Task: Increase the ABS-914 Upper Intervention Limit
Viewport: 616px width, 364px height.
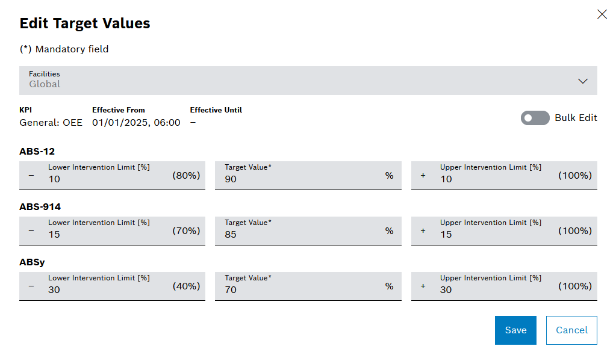Action: [422, 230]
